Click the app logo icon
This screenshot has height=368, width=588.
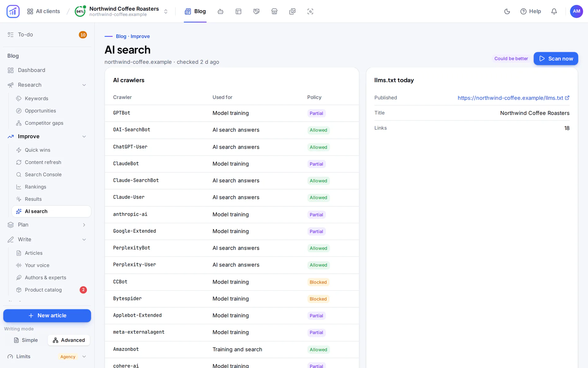pos(13,11)
